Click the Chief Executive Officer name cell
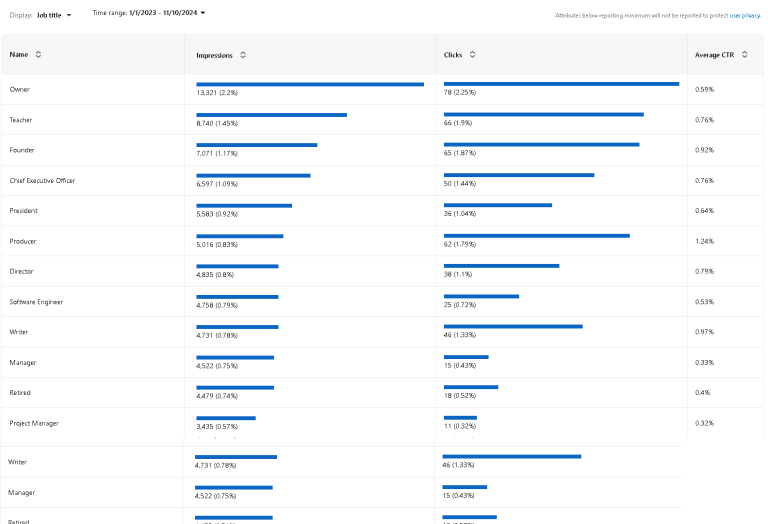The image size is (768, 524). (42, 181)
